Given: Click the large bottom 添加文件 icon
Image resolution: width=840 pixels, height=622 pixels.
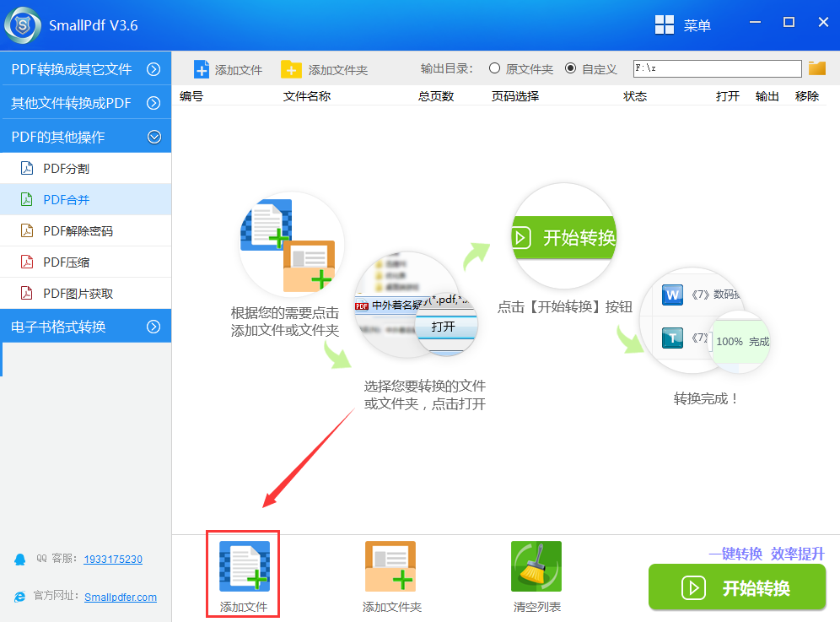Looking at the screenshot, I should pyautogui.click(x=245, y=566).
